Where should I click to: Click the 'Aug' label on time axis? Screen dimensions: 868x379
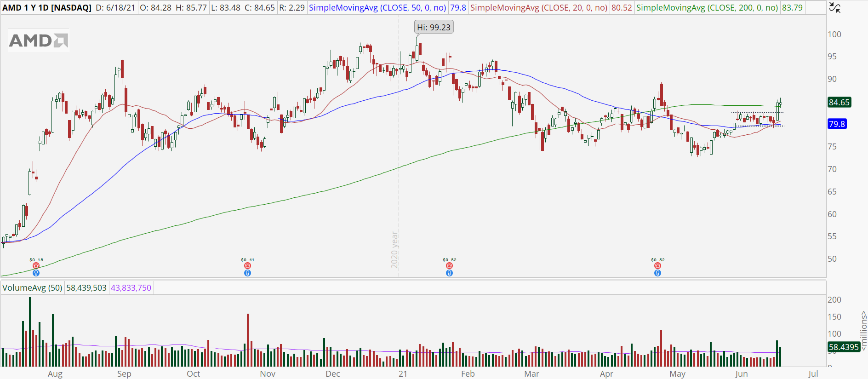55,373
